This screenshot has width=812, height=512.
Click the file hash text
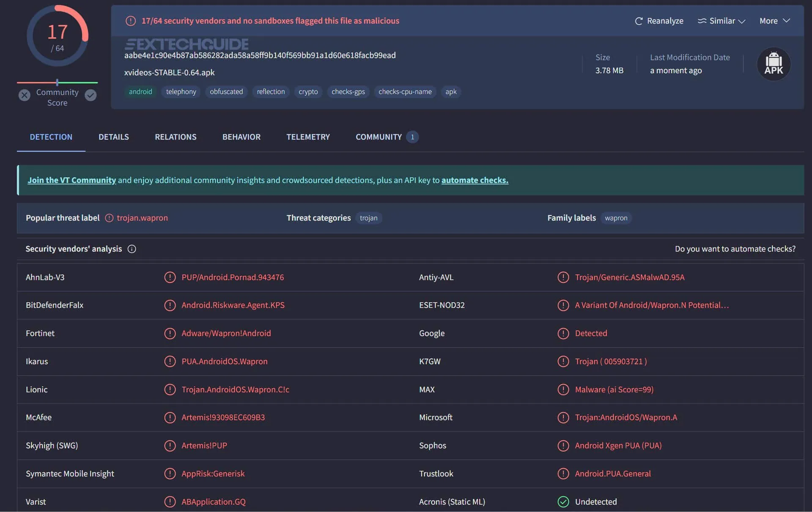pyautogui.click(x=260, y=55)
